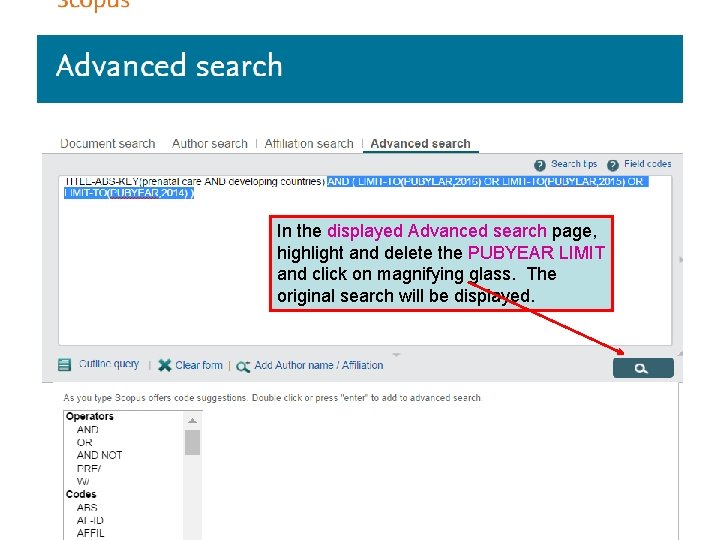Click inside the advanced query text box

click(365, 260)
